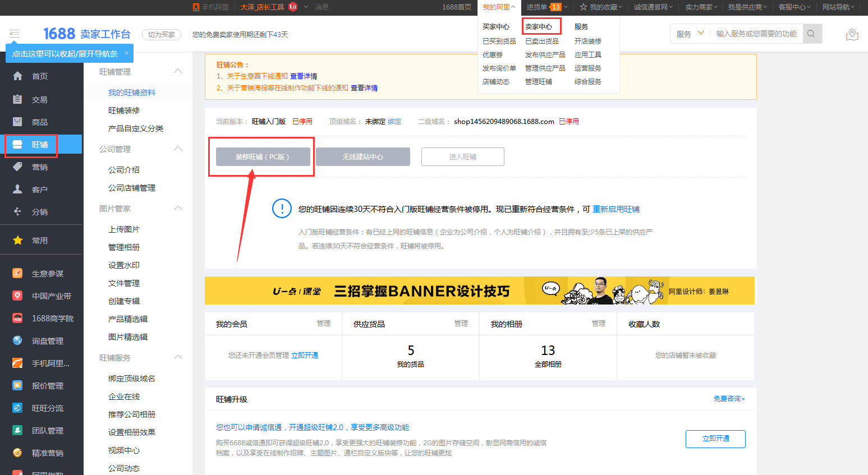Viewport: 868px width, 475px height.
Task: Click the 无线建站中心 button
Action: click(363, 157)
